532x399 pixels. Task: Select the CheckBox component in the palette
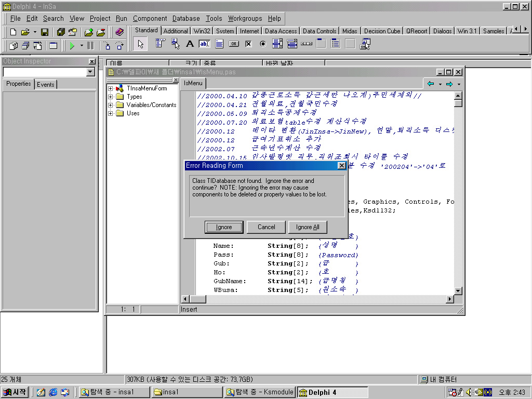point(248,44)
